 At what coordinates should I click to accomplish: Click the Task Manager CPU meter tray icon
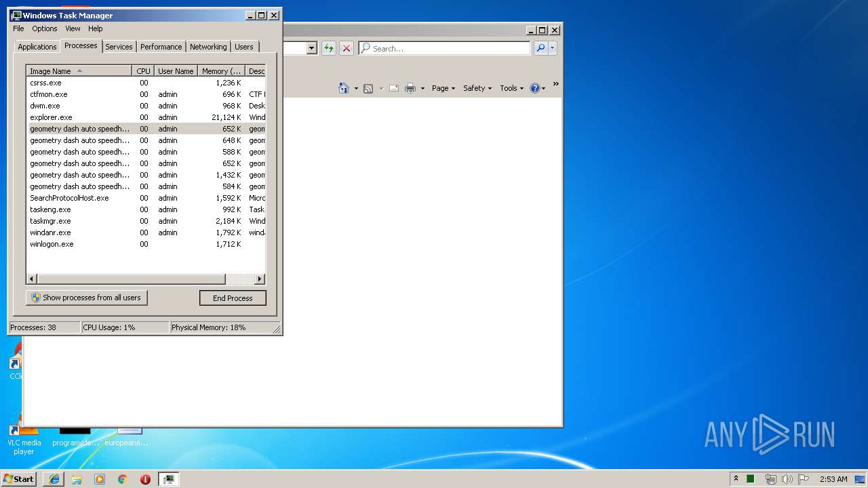point(751,479)
